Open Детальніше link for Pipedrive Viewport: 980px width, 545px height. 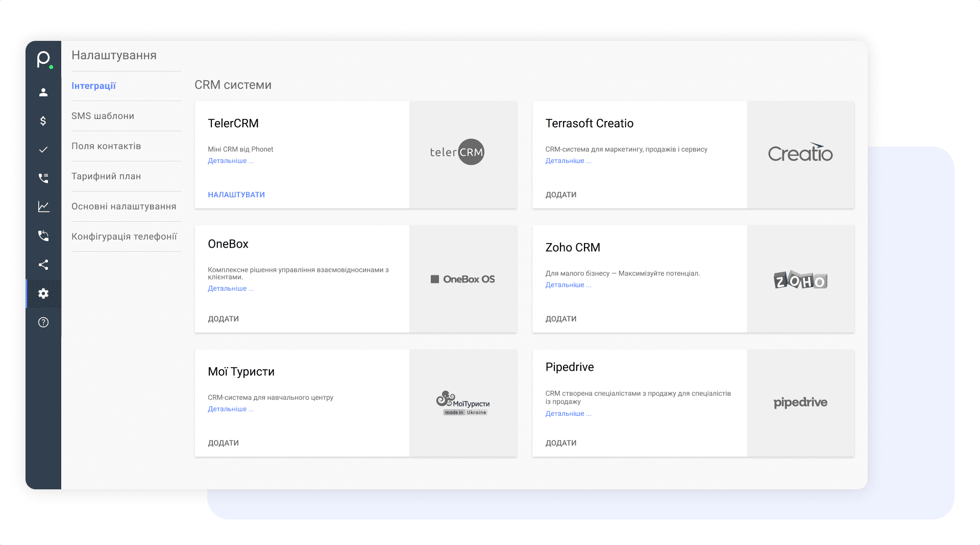click(569, 414)
